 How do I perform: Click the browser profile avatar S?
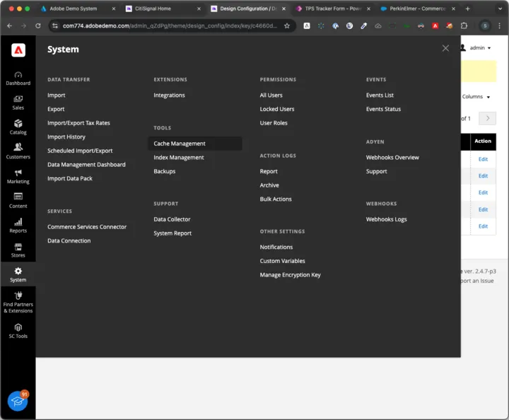(x=485, y=26)
